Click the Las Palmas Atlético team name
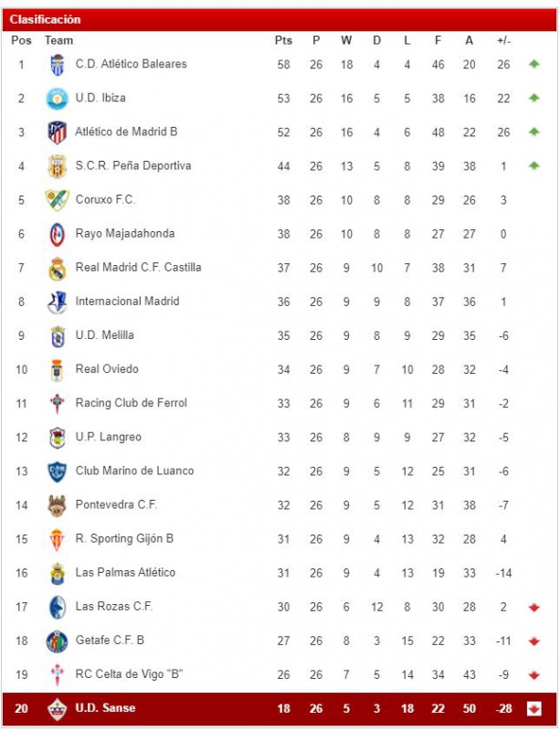 tap(125, 573)
